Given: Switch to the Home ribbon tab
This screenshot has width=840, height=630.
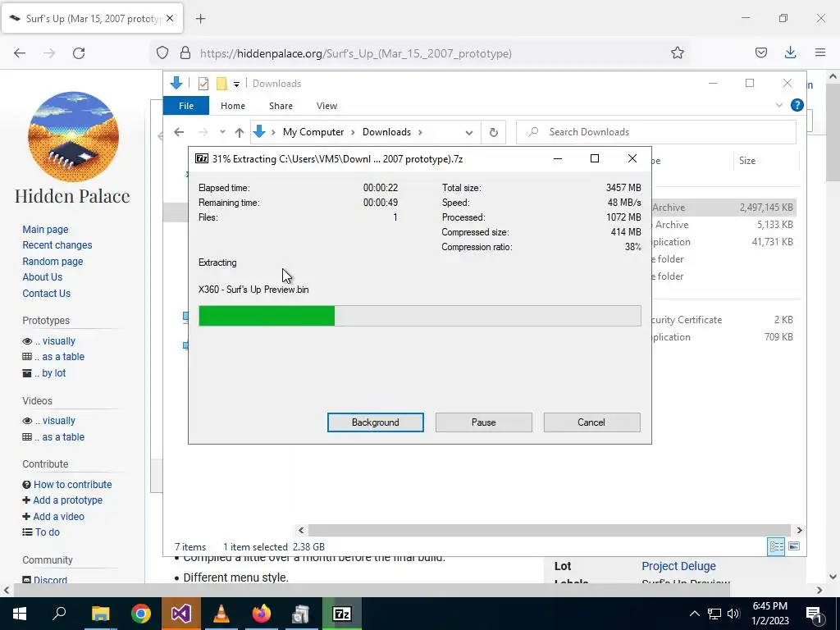Looking at the screenshot, I should point(232,106).
